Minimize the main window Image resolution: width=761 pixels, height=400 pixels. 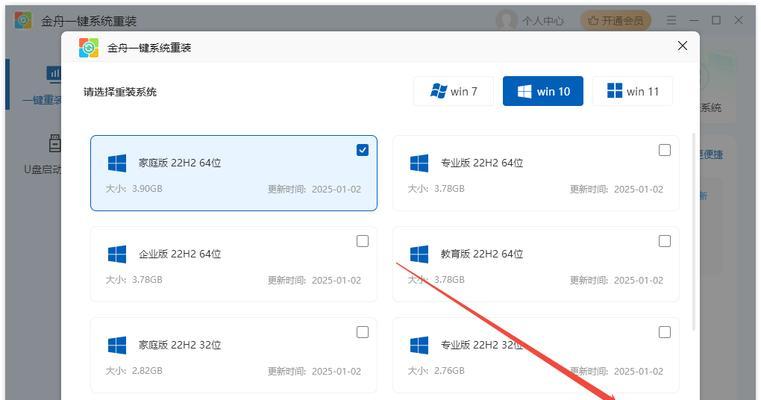(x=694, y=20)
